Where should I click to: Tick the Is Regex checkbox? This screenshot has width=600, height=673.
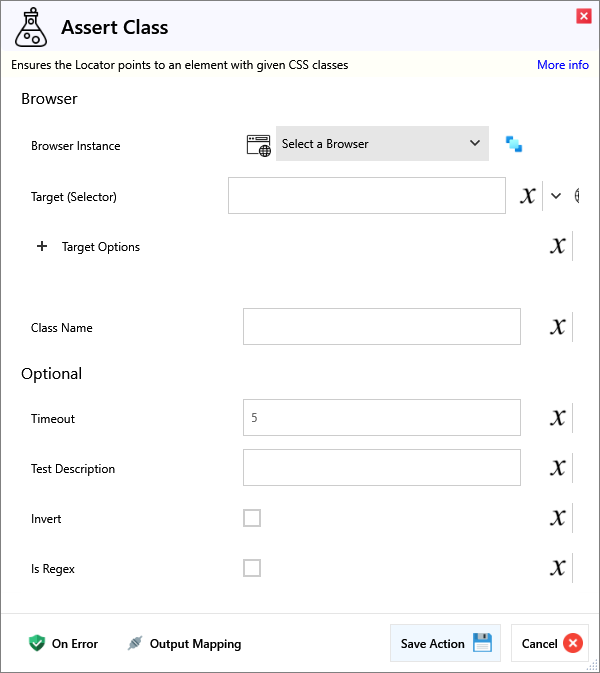pos(252,568)
